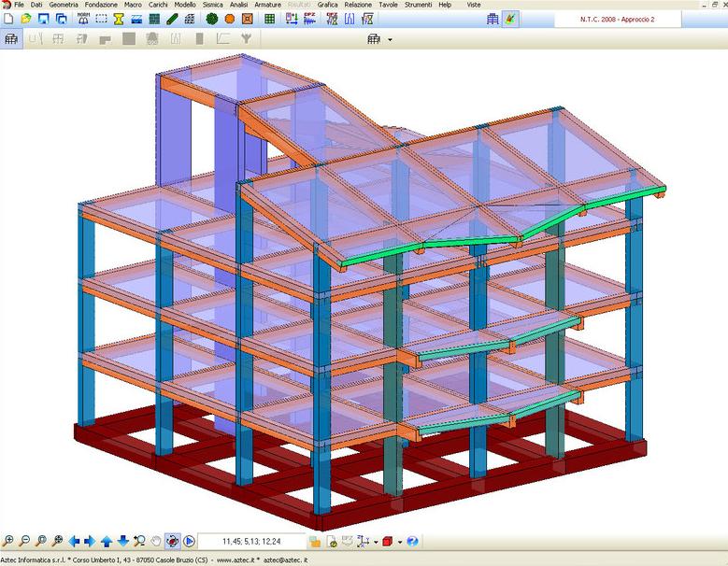Create a new file with the blank page icon
Screen dimensions: 728x566
pyautogui.click(x=7, y=19)
